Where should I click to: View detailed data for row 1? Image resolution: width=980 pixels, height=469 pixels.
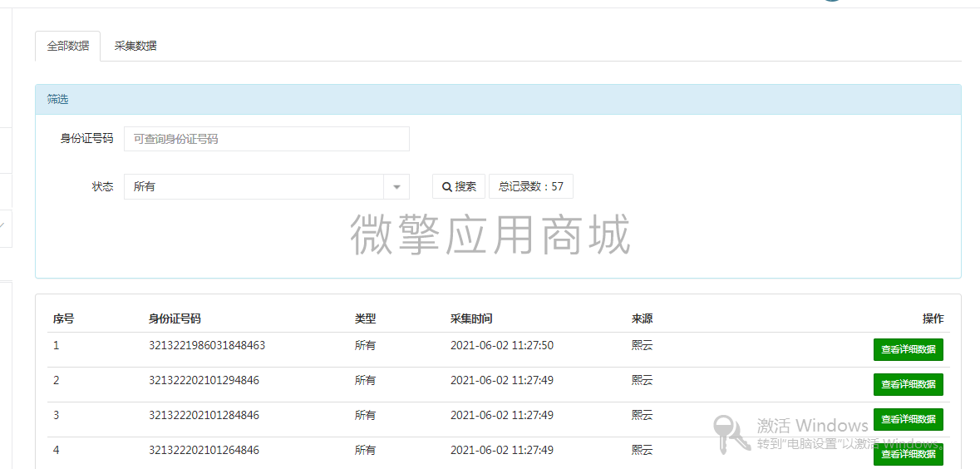coord(909,349)
